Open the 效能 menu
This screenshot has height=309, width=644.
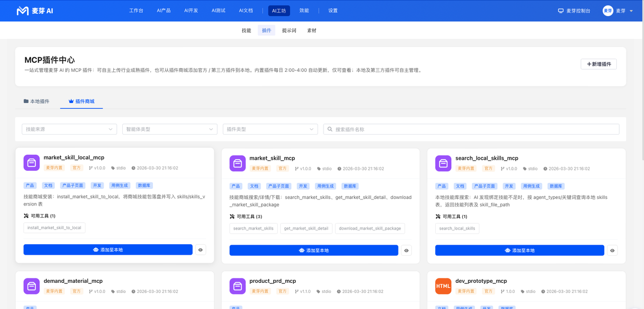click(304, 11)
